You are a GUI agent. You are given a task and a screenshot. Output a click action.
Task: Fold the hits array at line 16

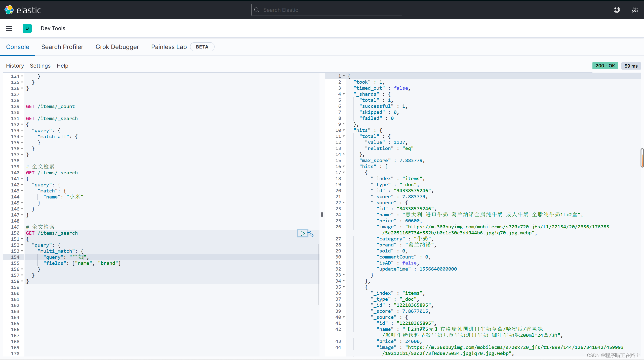[344, 166]
